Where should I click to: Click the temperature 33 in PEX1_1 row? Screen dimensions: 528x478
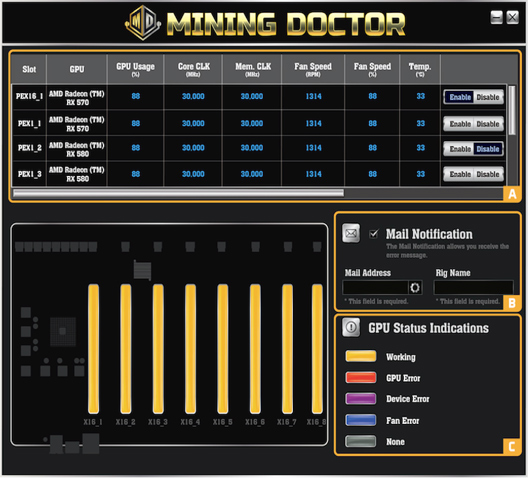(x=421, y=123)
